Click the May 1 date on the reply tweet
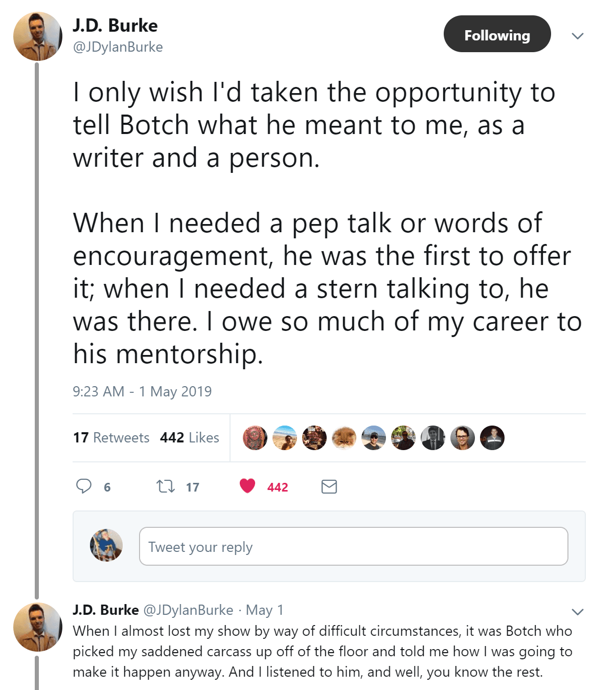Screen dimensions: 616x690 click(x=264, y=610)
